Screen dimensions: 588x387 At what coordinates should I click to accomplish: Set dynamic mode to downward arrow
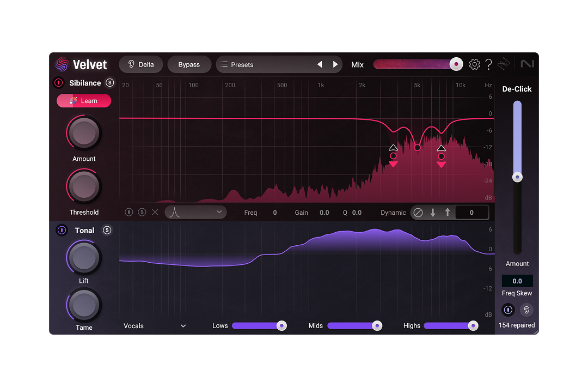[x=433, y=213]
